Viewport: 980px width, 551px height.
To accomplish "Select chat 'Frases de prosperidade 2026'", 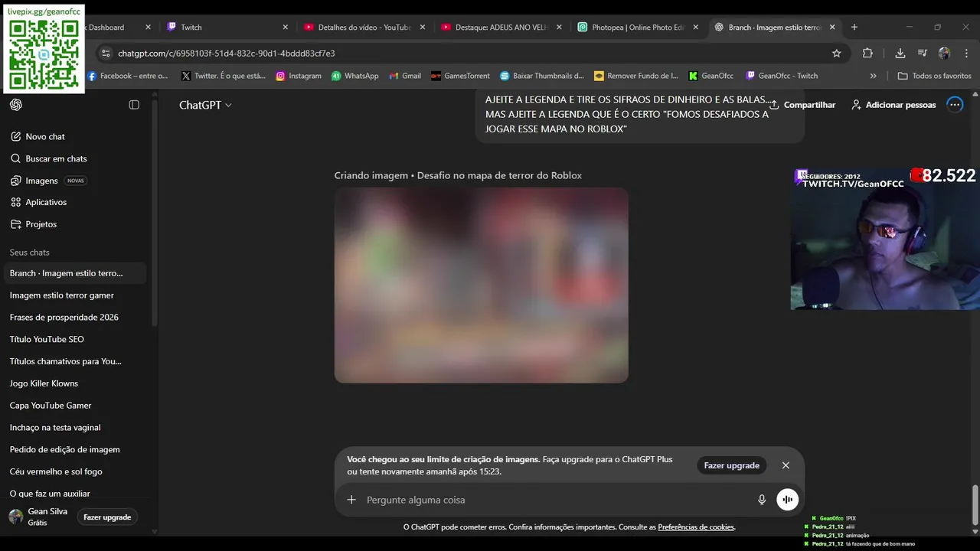I will pyautogui.click(x=73, y=317).
